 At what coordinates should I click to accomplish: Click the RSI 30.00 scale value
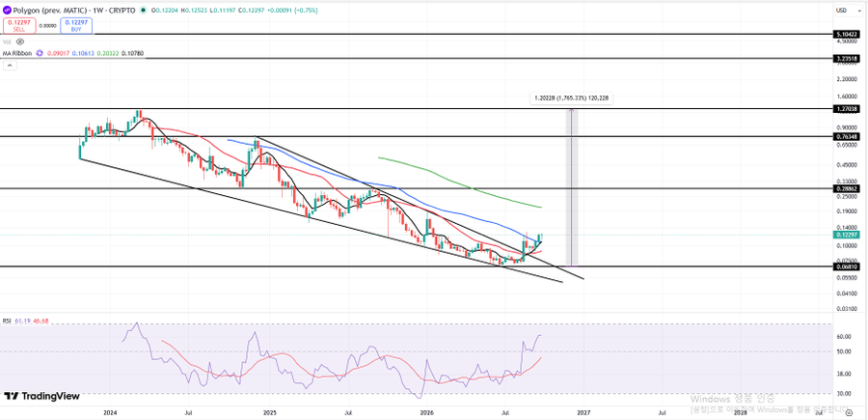pyautogui.click(x=844, y=393)
